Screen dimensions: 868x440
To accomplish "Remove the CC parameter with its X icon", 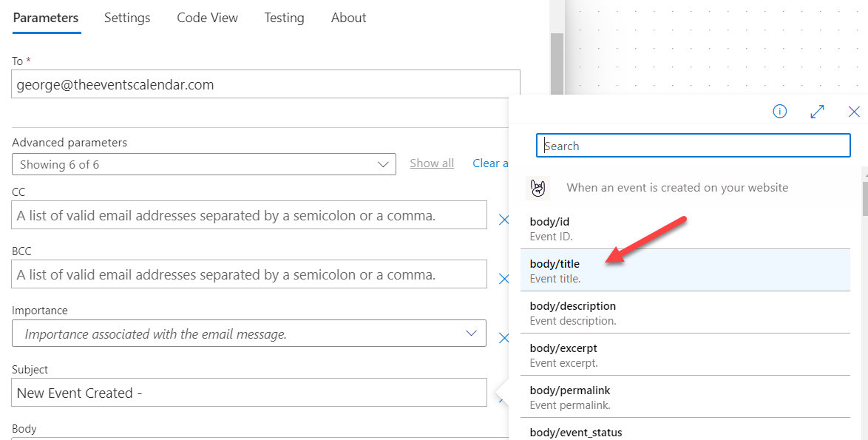I will (503, 220).
